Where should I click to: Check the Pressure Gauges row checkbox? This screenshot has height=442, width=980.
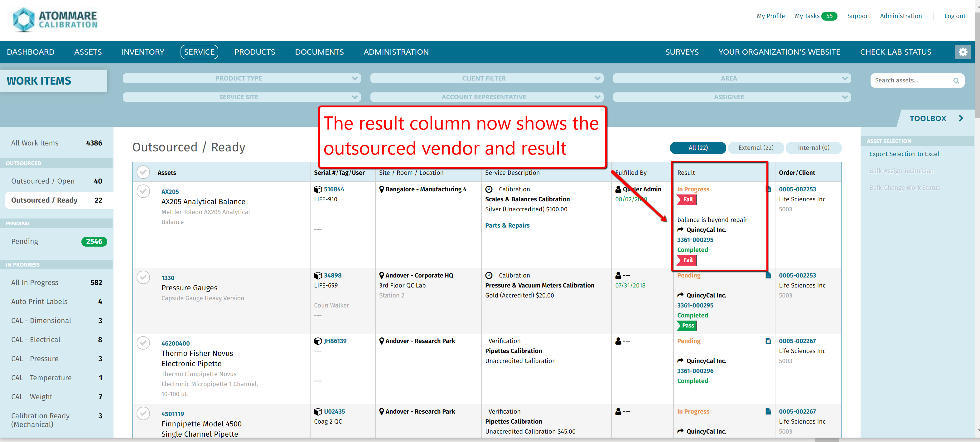tap(143, 277)
